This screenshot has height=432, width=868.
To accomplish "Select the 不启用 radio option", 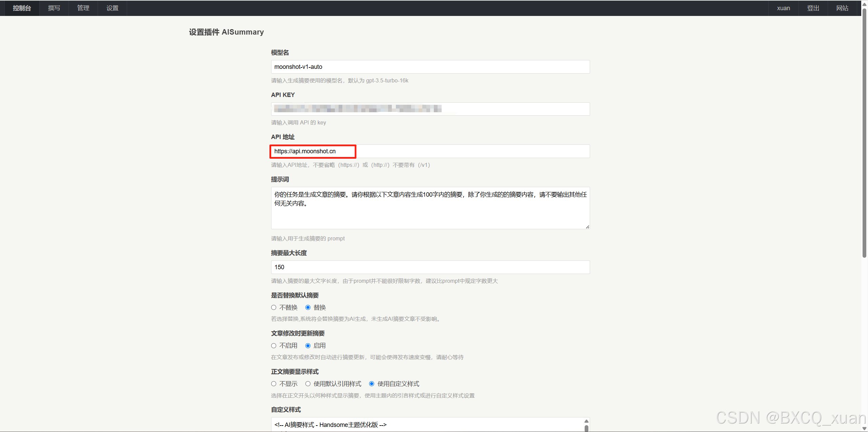I will point(274,346).
